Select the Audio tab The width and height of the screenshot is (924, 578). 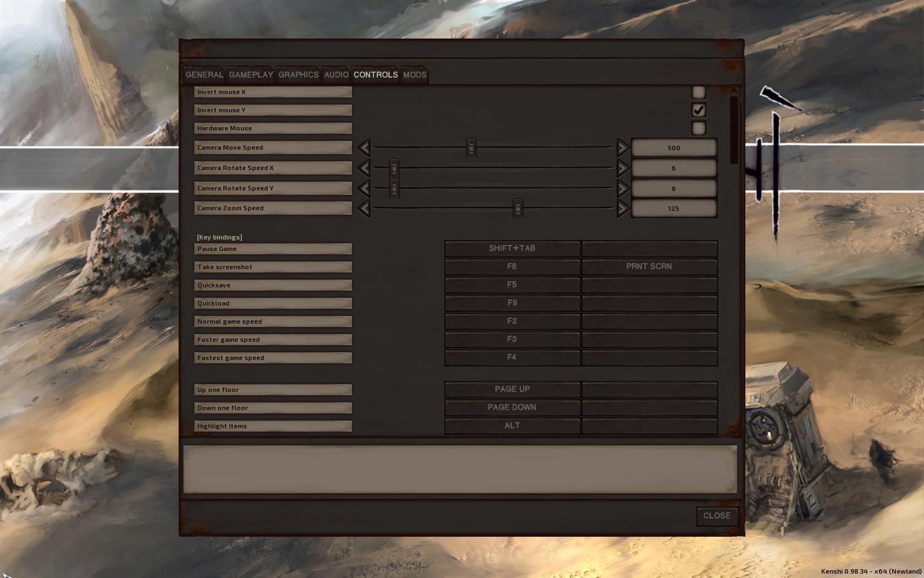(336, 75)
